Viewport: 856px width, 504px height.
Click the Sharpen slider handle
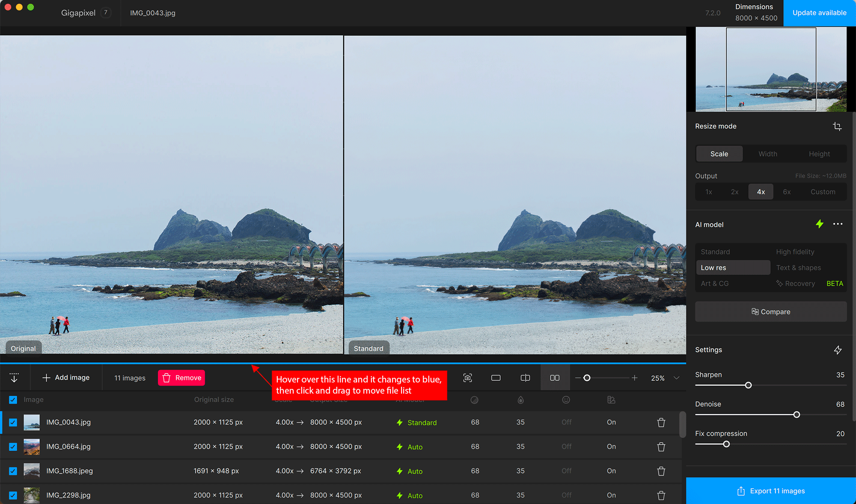pyautogui.click(x=748, y=385)
